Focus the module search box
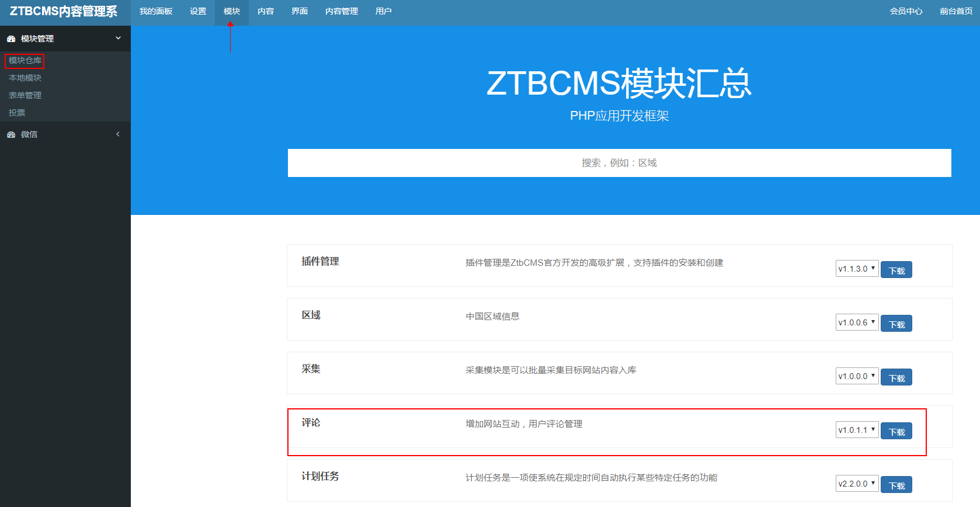This screenshot has width=980, height=507. point(619,163)
